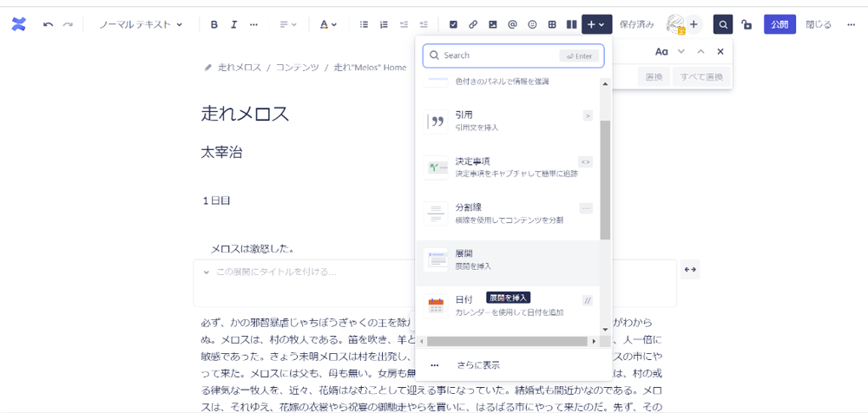Click the Search field in insert menu
This screenshot has height=413, width=868.
tap(513, 56)
